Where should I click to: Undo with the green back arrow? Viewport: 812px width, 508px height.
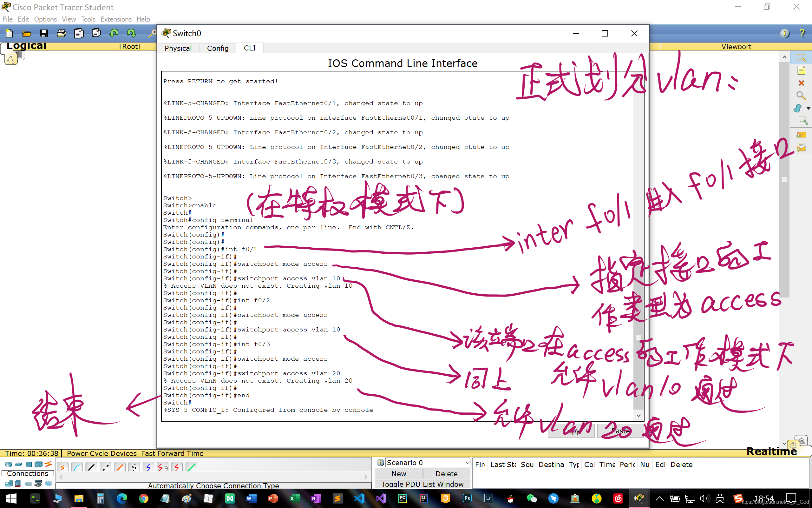point(114,33)
